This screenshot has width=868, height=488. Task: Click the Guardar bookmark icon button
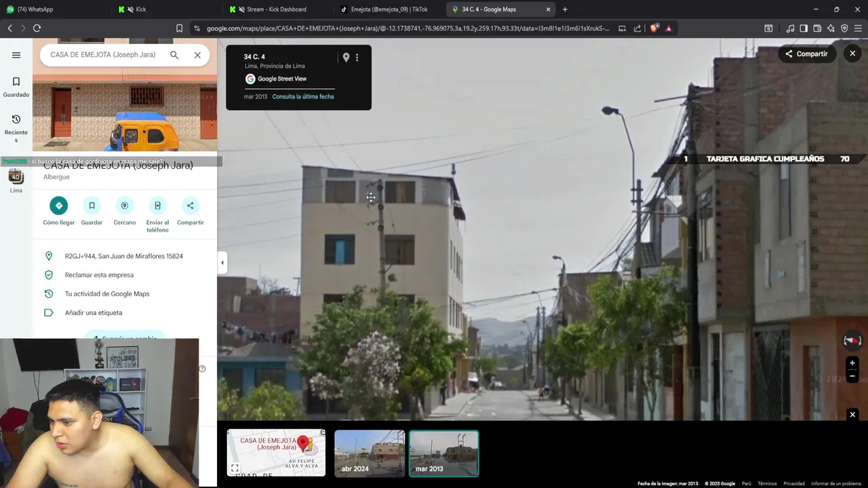pos(92,205)
